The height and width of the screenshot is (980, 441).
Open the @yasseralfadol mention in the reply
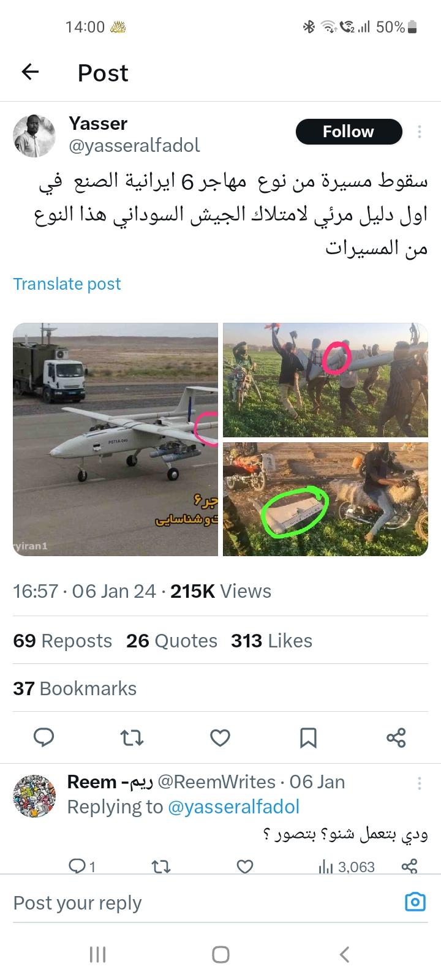(x=233, y=807)
